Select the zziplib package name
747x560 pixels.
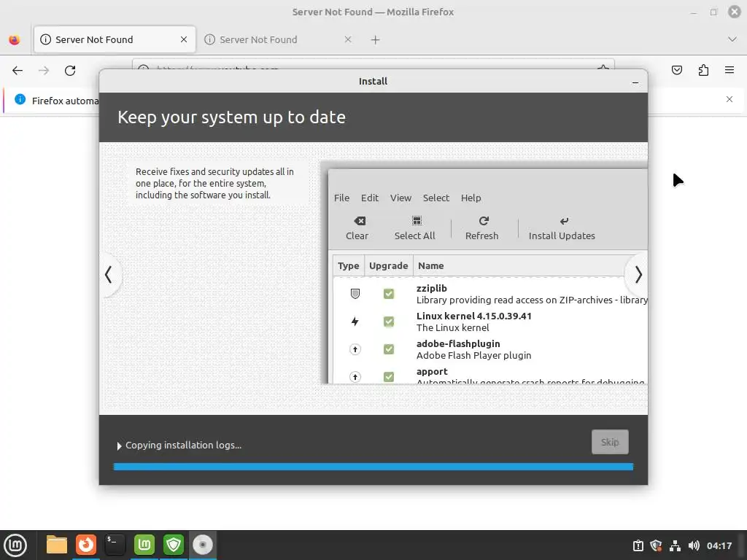(x=432, y=288)
